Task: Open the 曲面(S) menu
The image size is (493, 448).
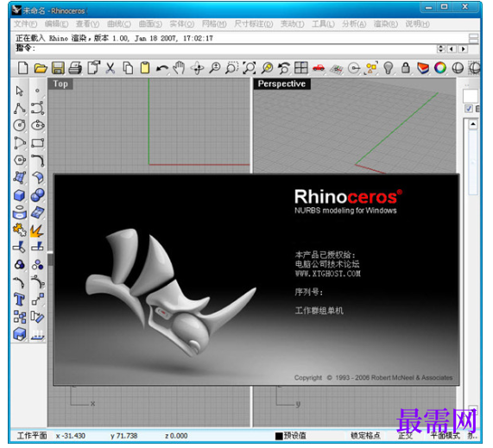Action: [150, 24]
